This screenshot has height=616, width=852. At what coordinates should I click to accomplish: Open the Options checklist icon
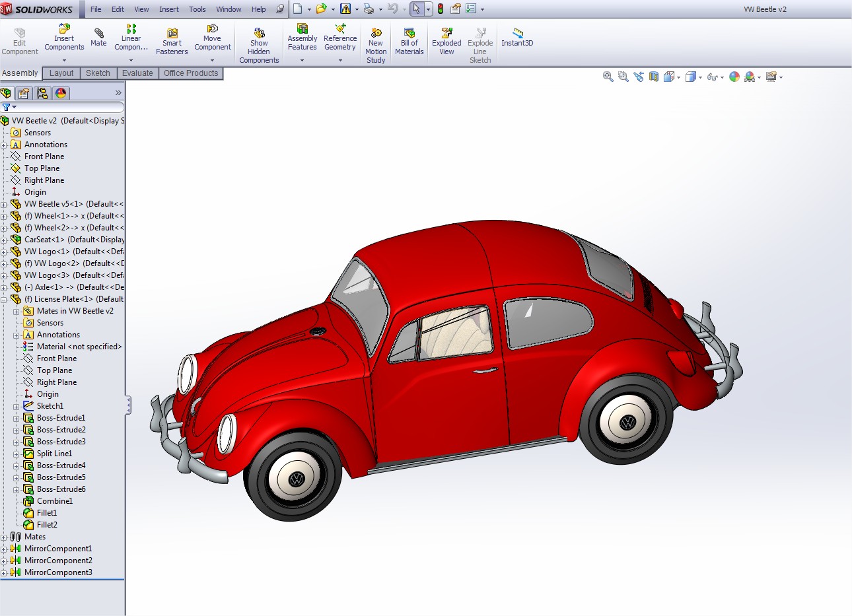point(471,9)
